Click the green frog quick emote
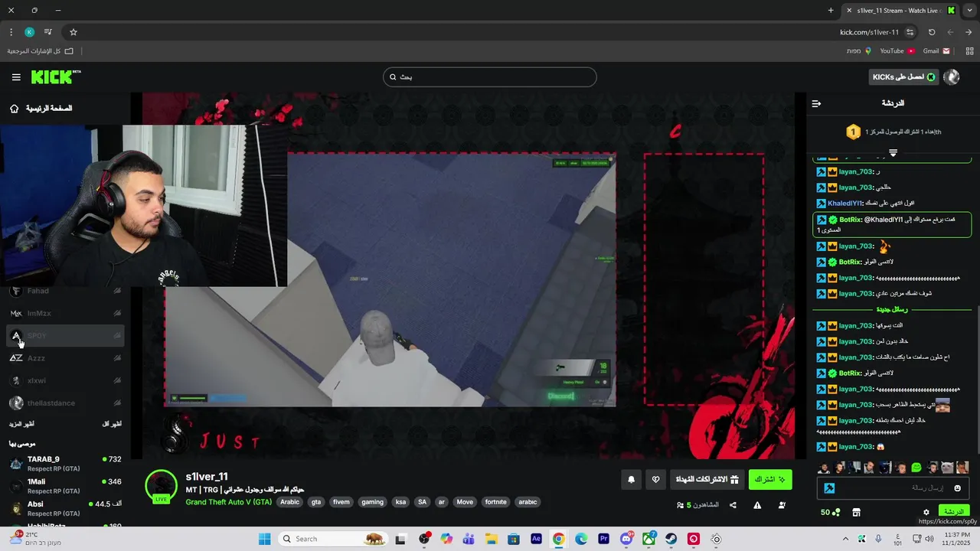This screenshot has height=551, width=980. [x=916, y=468]
